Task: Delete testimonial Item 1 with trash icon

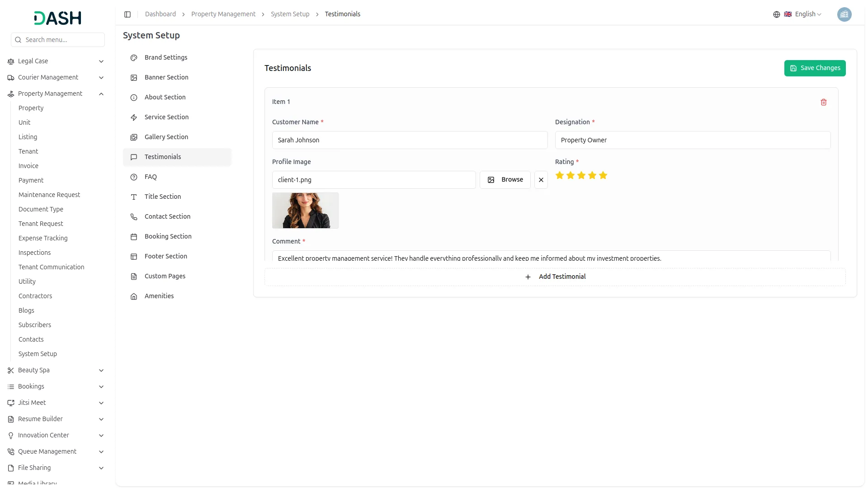Action: (823, 102)
